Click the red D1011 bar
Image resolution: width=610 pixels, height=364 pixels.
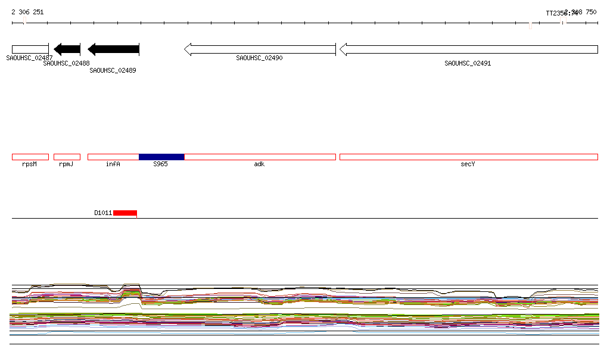125,213
